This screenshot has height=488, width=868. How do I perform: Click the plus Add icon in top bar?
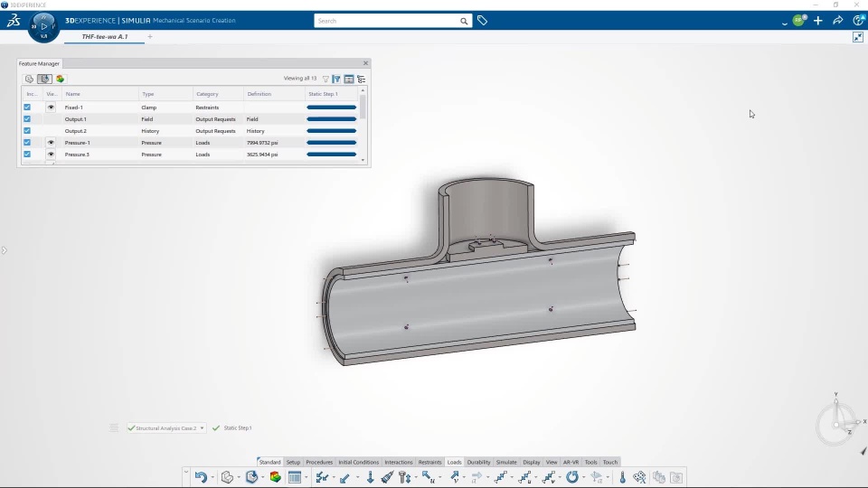[817, 21]
